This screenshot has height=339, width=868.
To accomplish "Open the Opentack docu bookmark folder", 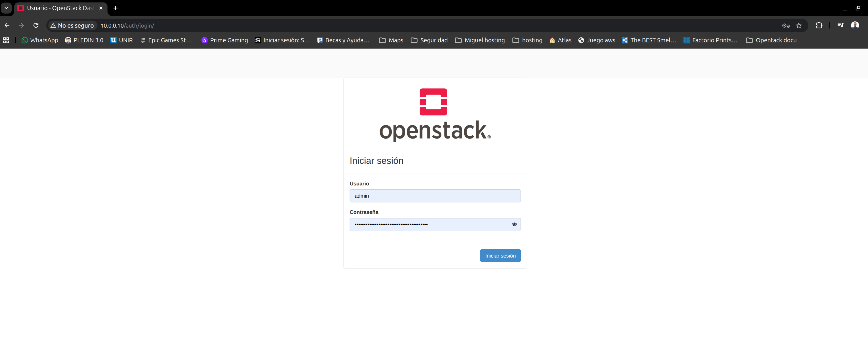I will click(771, 40).
